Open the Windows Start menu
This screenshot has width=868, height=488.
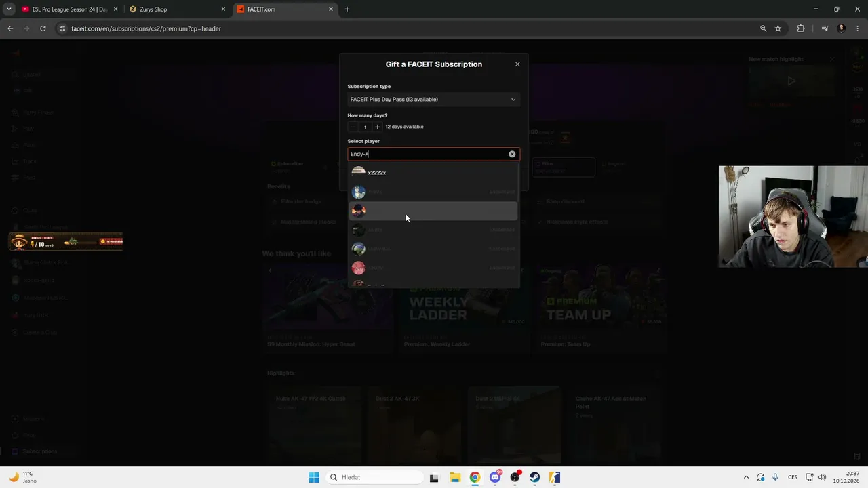coord(314,477)
